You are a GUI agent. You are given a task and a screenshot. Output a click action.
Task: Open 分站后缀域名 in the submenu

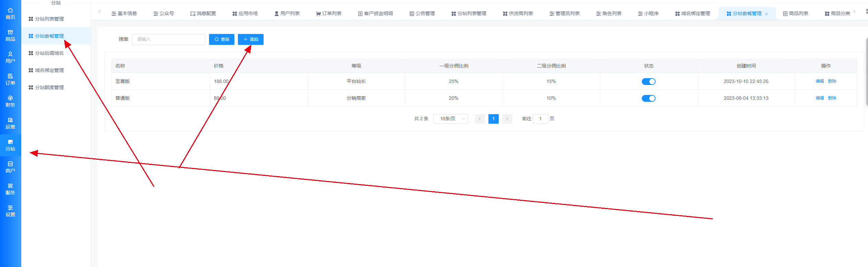click(x=56, y=53)
